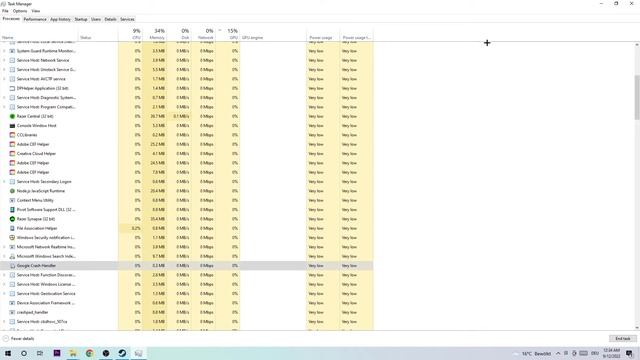This screenshot has width=640, height=360.
Task: Open the notification center icon
Action: click(629, 353)
